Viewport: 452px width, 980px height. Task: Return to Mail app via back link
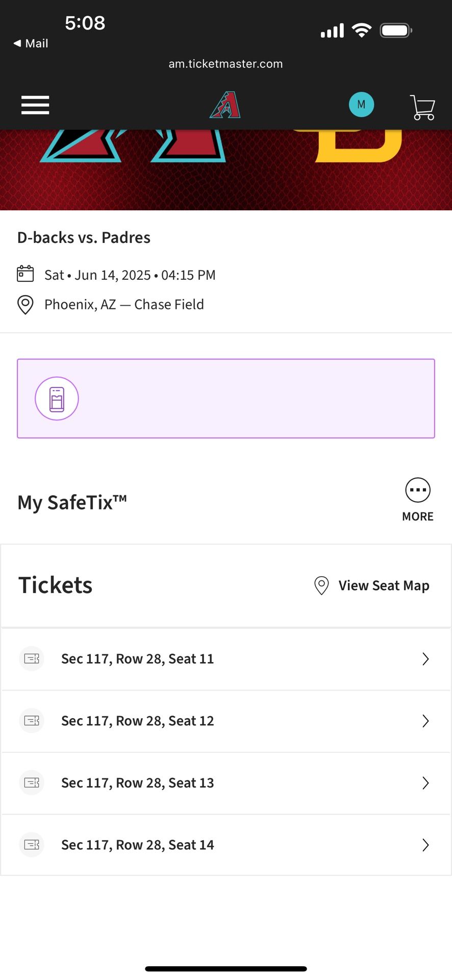click(31, 43)
